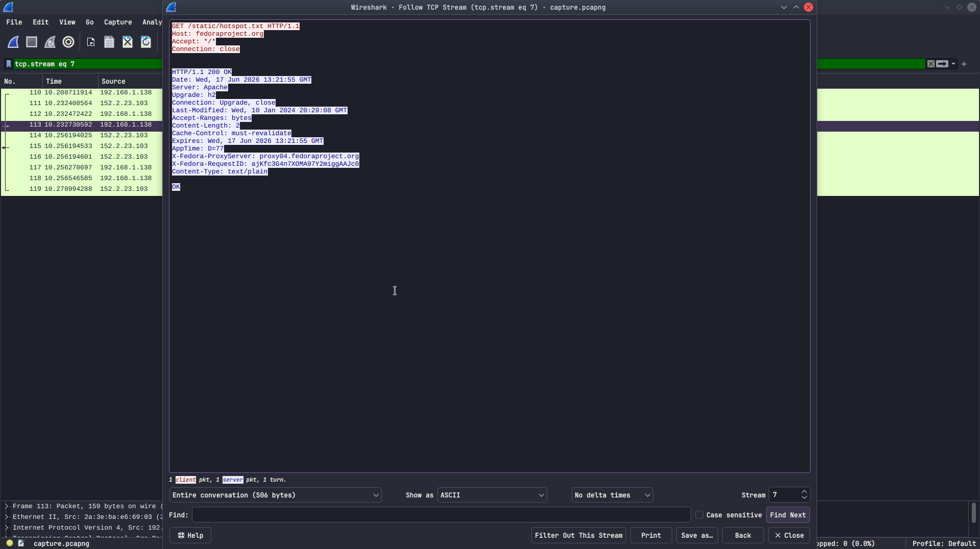Open a capture file via toolbar icon
980x549 pixels.
[x=91, y=42]
